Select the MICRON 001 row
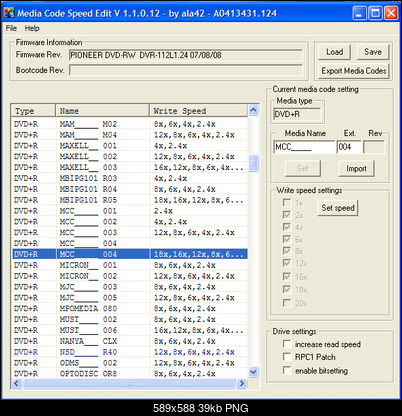 130,265
